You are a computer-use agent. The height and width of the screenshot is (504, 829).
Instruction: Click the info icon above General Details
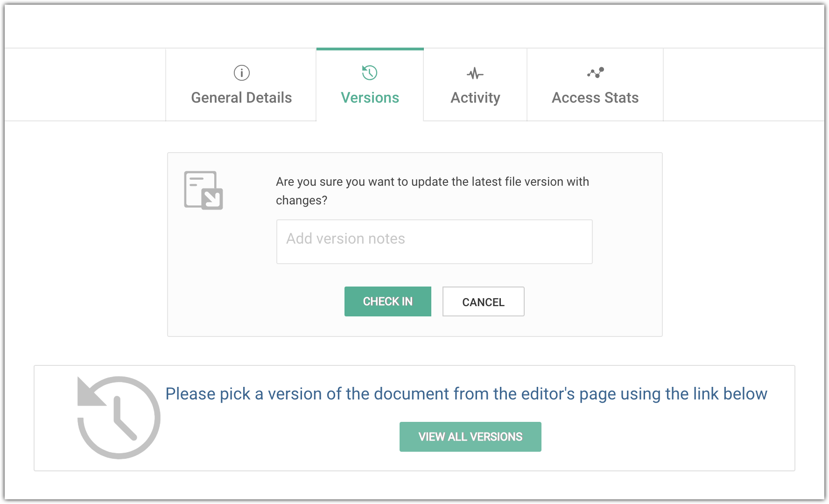[x=241, y=73]
